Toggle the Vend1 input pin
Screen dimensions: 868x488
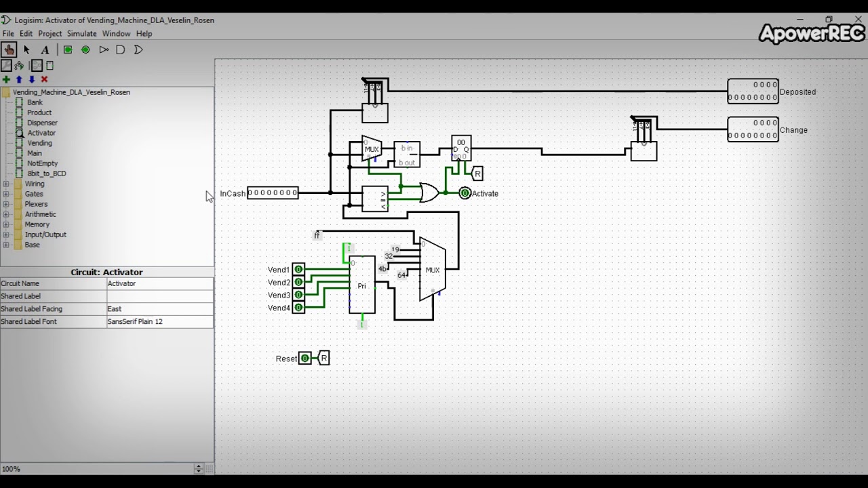(x=298, y=270)
